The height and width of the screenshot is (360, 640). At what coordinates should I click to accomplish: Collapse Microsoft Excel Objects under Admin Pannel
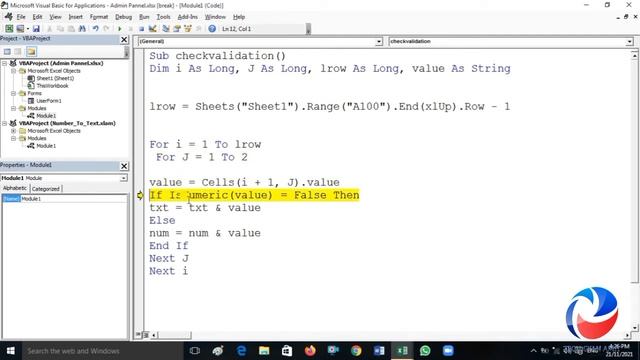tap(13, 71)
